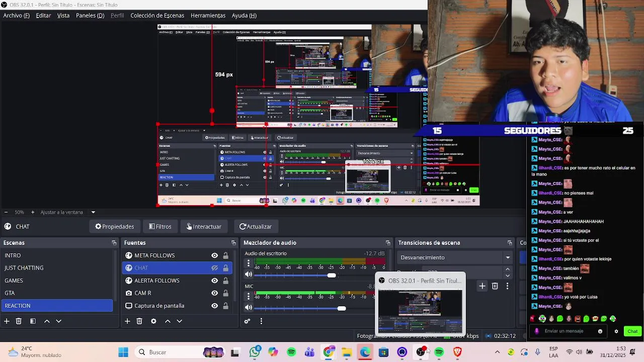Show hidden system tray icons
644x362 pixels.
click(497, 352)
